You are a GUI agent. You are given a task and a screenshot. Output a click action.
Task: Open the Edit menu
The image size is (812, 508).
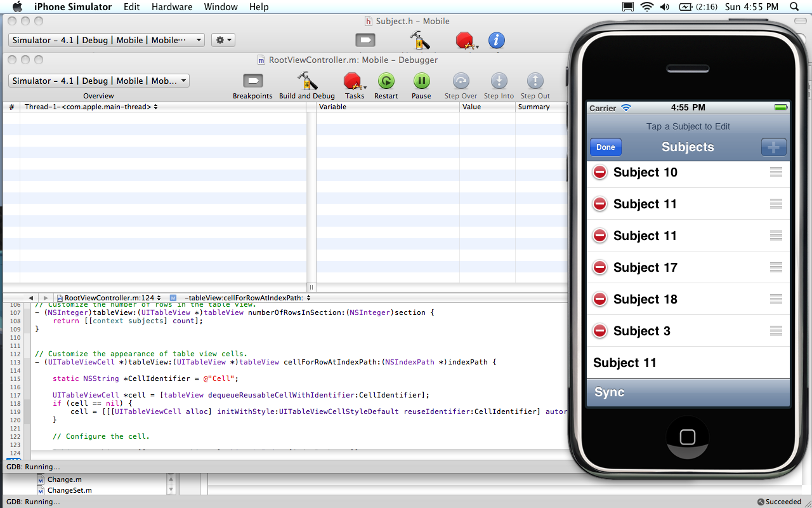click(x=132, y=7)
